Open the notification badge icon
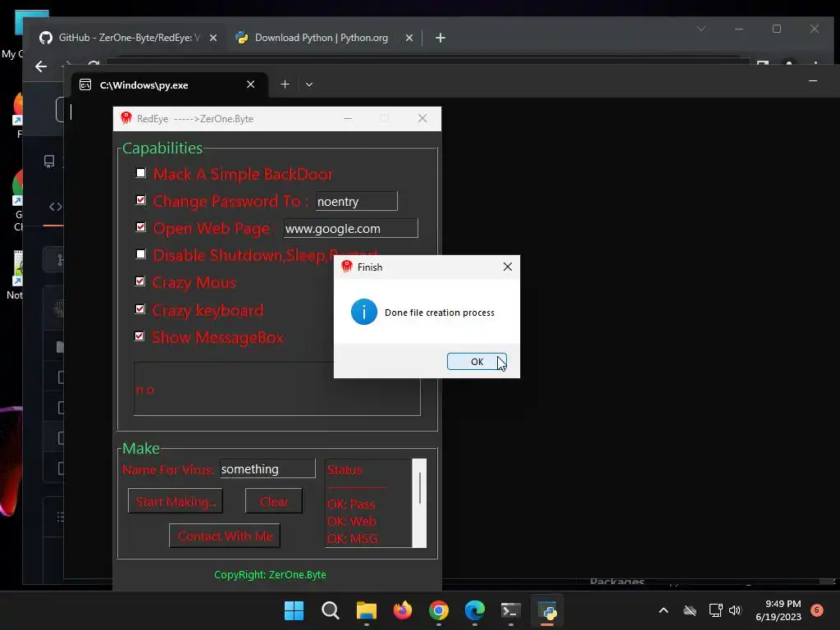This screenshot has height=630, width=840. [817, 609]
